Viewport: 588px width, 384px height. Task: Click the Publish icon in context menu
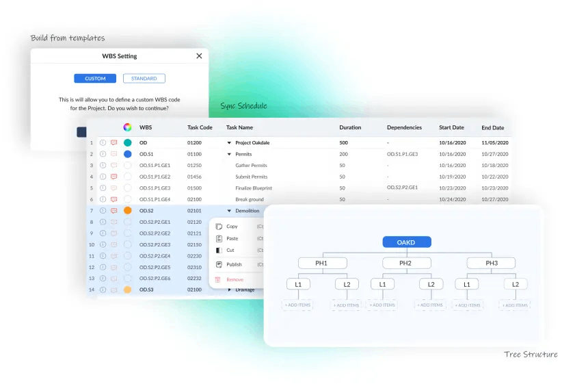click(219, 265)
